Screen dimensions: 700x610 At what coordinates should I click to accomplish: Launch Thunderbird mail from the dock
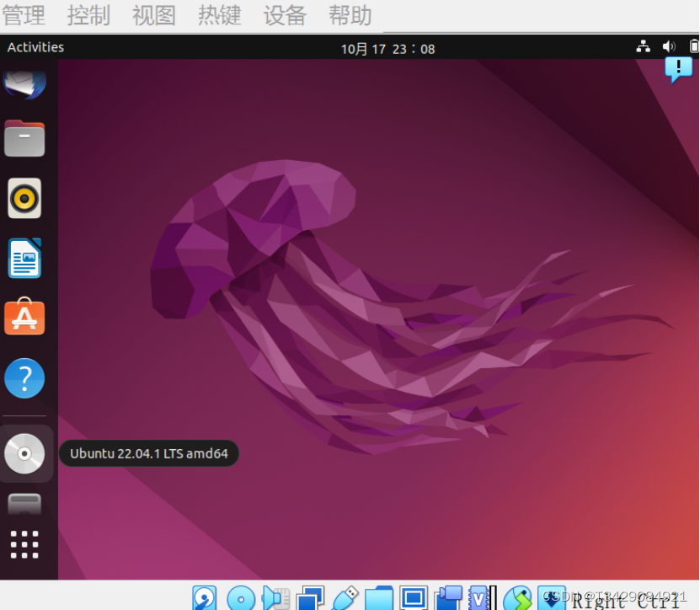(x=24, y=84)
